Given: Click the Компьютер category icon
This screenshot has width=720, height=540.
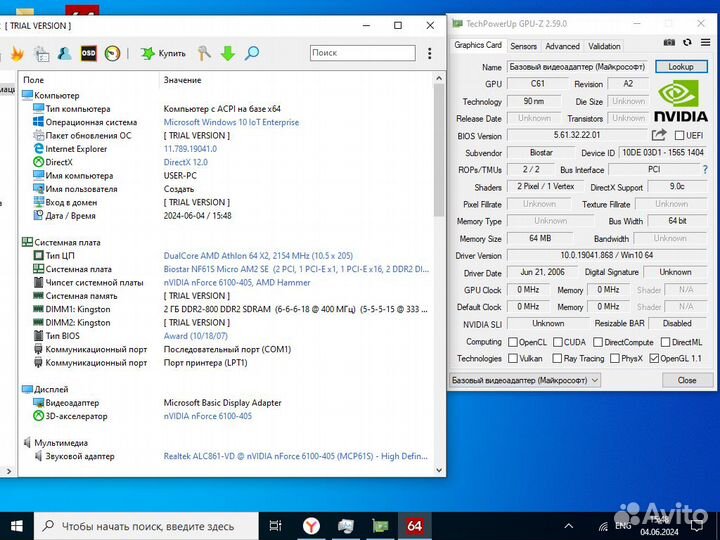Looking at the screenshot, I should tap(28, 95).
